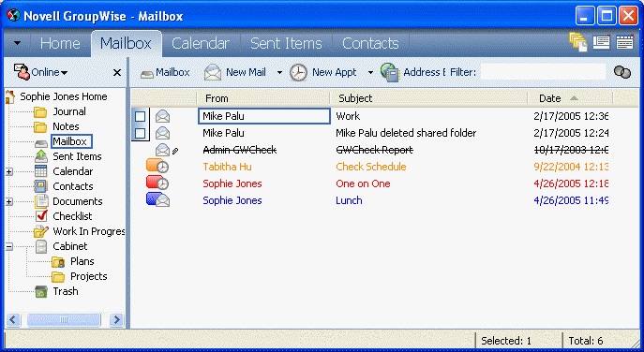
Task: Click the Documents page icon in tree
Action: point(41,201)
